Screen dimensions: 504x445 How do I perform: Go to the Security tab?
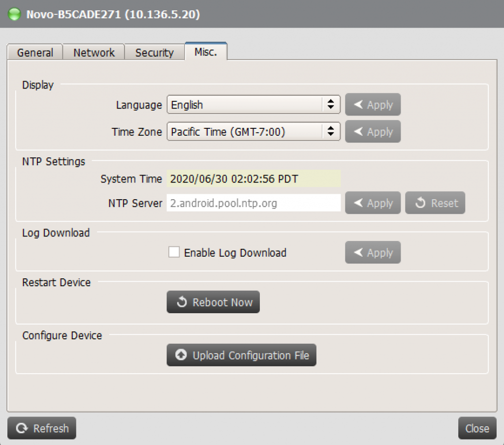[x=154, y=52]
